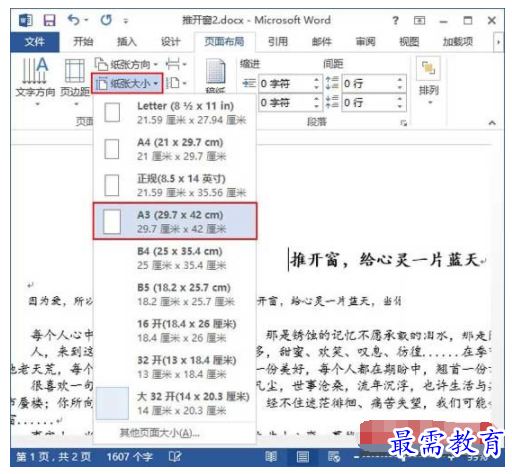Screen dimensions: 512x474
Task: Collapse the ribbon with the caret
Action: tap(492, 123)
